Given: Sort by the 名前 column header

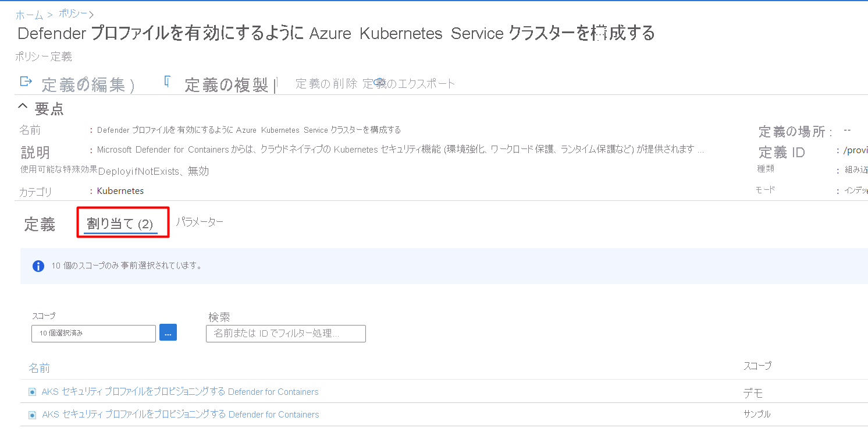Looking at the screenshot, I should (40, 368).
